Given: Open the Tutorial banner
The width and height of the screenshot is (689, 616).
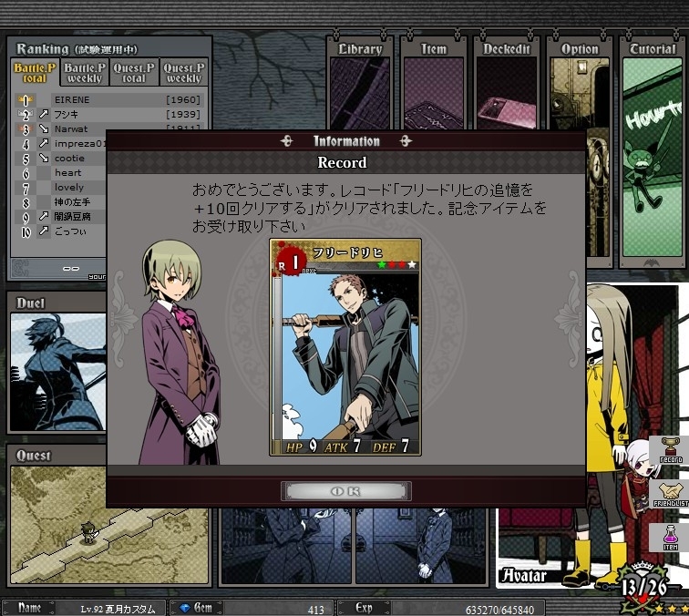Looking at the screenshot, I should tap(653, 151).
